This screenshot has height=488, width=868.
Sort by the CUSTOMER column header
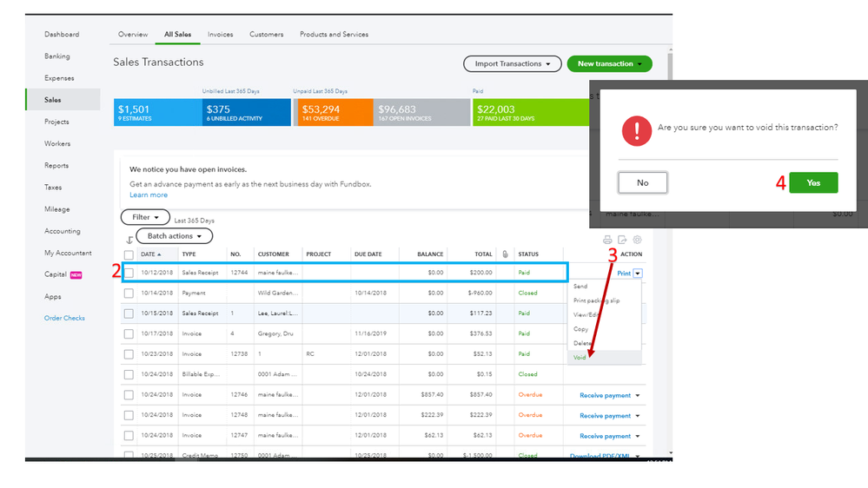tap(274, 254)
